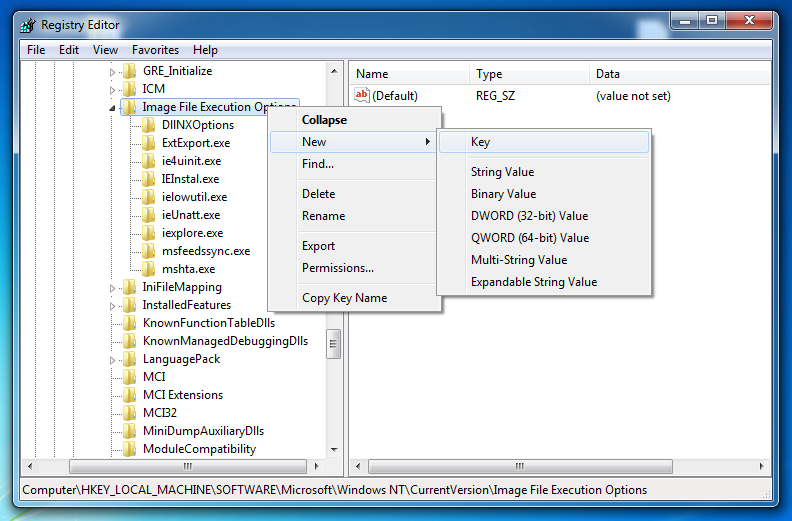Click the ielowutil.exe folder icon
792x521 pixels.
tap(148, 197)
